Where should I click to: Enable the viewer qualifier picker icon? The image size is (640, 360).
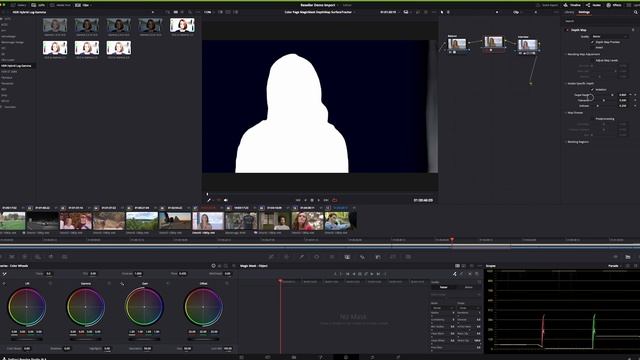[209, 200]
